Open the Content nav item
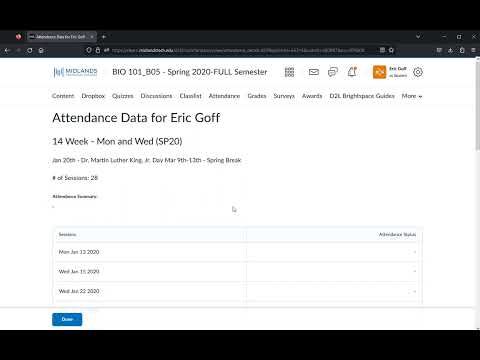 coord(63,96)
